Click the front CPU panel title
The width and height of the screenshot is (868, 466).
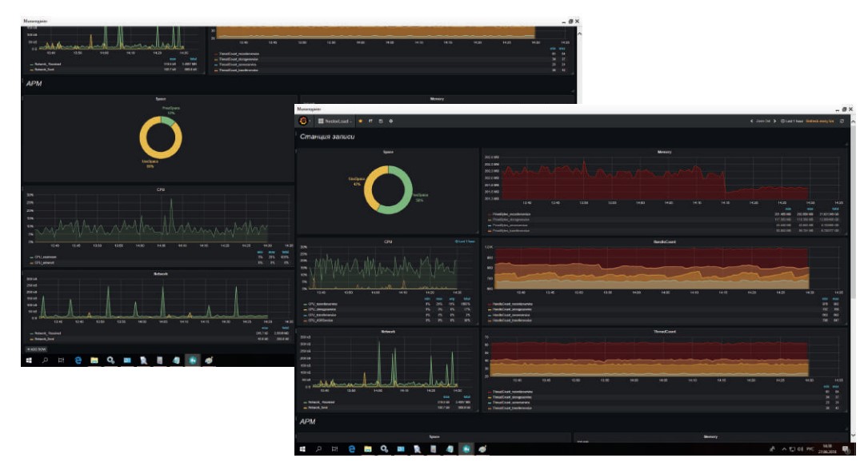388,241
